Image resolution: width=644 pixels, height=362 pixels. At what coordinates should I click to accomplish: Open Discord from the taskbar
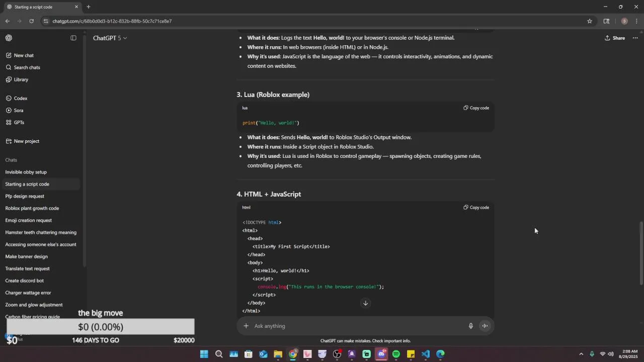(x=381, y=354)
